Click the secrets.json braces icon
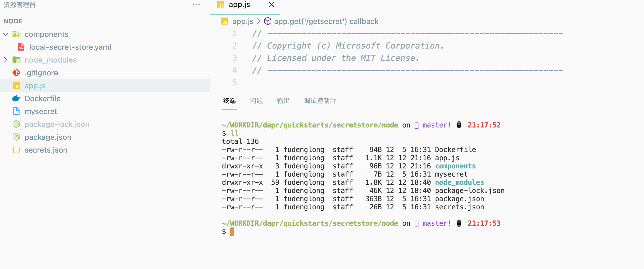644x269 pixels. (16, 150)
